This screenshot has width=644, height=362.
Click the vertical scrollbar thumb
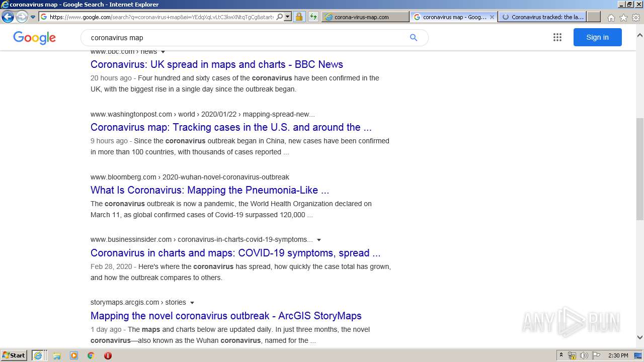coord(639,169)
